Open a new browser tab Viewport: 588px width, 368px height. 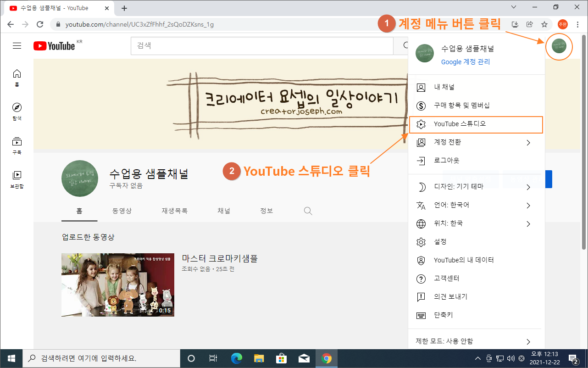click(x=124, y=8)
